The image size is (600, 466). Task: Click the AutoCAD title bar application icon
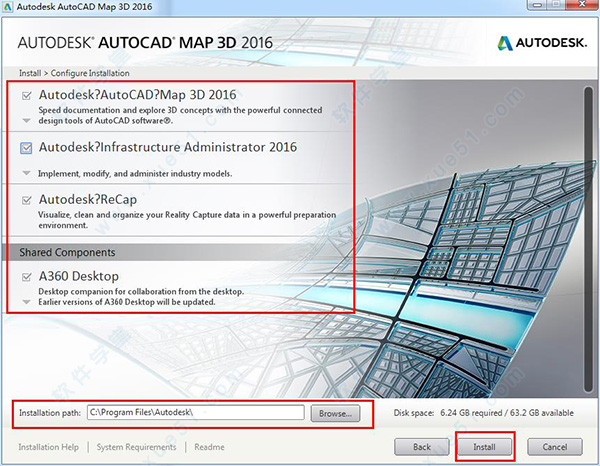(x=7, y=7)
